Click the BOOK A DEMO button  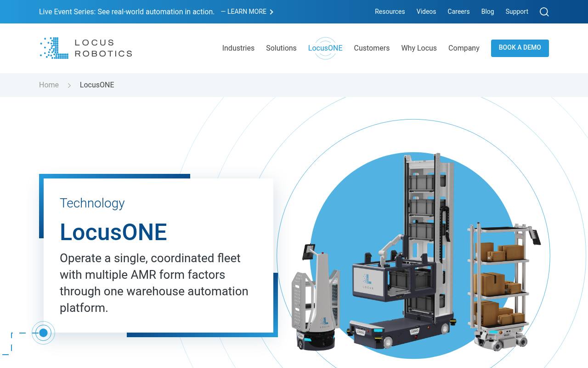(520, 48)
